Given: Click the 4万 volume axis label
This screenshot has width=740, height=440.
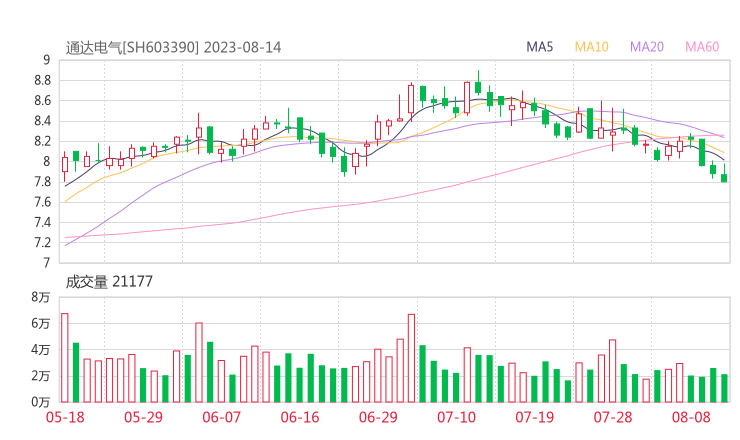Looking at the screenshot, I should (41, 350).
